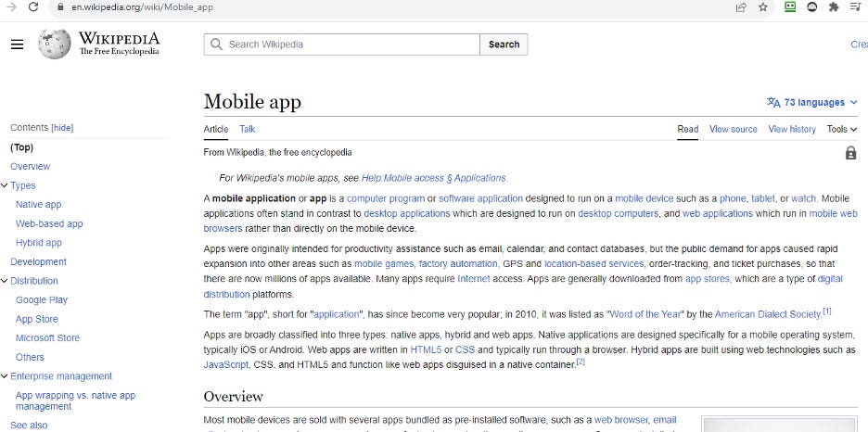Collapse the Types section in contents
The image size is (868, 432).
(x=5, y=185)
